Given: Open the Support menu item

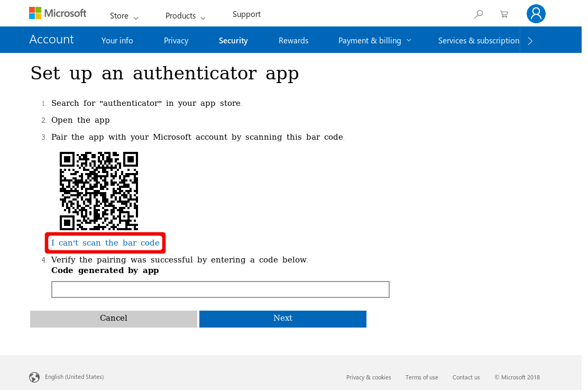Looking at the screenshot, I should pos(246,14).
